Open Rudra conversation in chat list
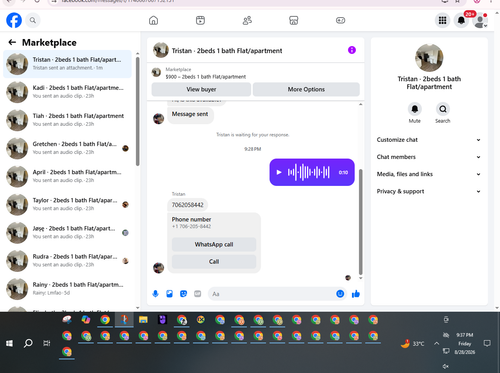500x373 pixels. [67, 260]
